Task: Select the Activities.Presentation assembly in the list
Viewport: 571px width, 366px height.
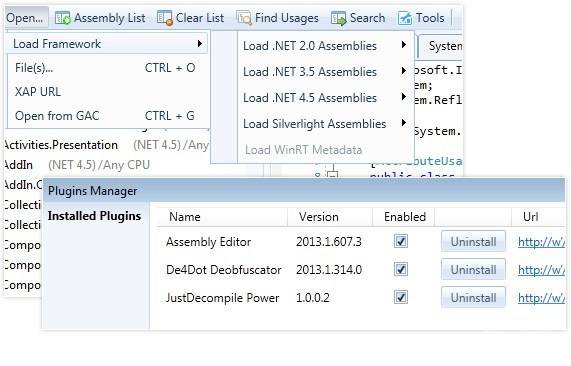Action: [x=60, y=145]
